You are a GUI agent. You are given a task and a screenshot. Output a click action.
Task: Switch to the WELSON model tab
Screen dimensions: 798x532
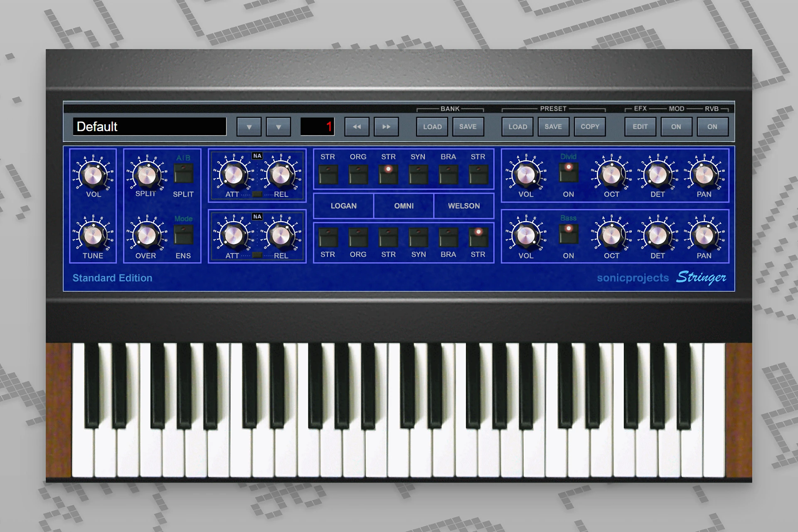point(463,206)
